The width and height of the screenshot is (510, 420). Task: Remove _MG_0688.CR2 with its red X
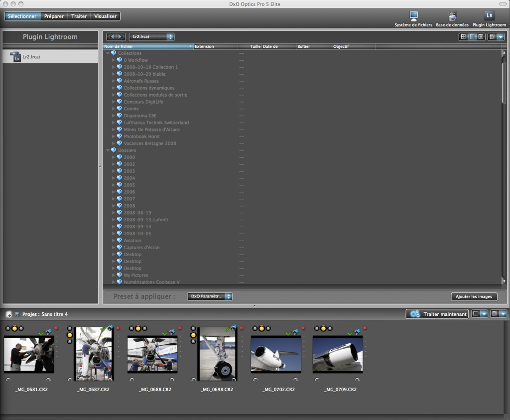[180, 328]
